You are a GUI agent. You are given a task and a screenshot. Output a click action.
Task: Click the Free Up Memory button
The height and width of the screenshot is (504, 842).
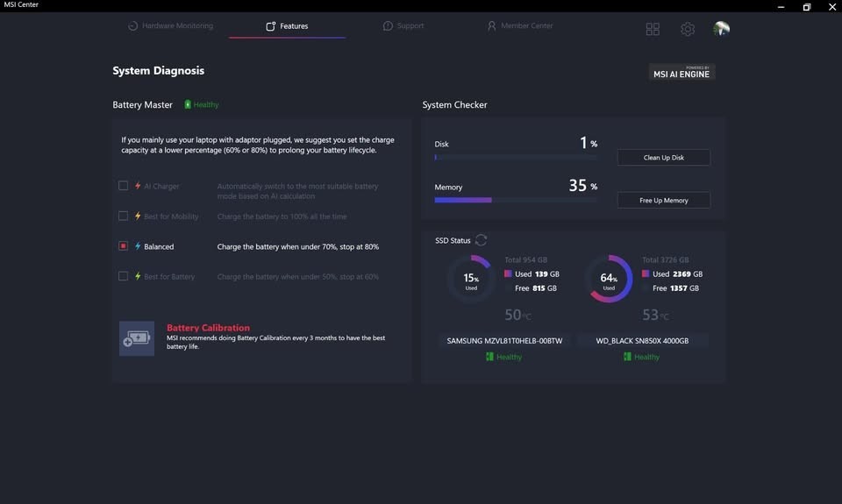click(664, 200)
